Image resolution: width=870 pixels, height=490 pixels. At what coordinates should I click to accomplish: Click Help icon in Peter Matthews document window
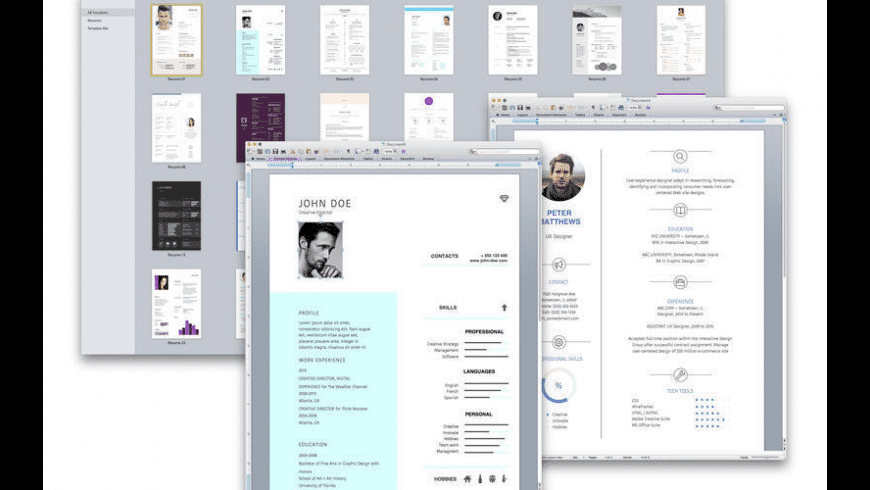[x=648, y=108]
